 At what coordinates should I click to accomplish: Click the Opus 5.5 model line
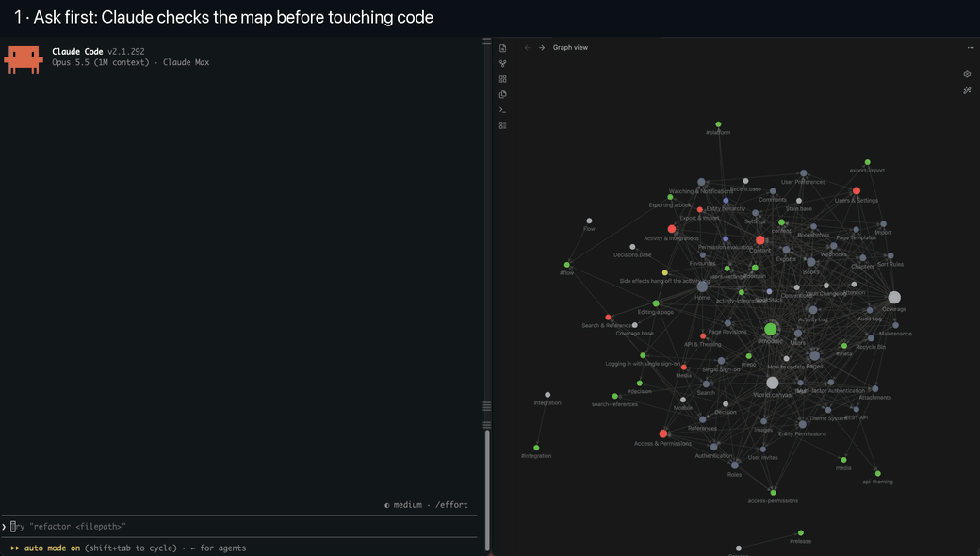[x=131, y=62]
